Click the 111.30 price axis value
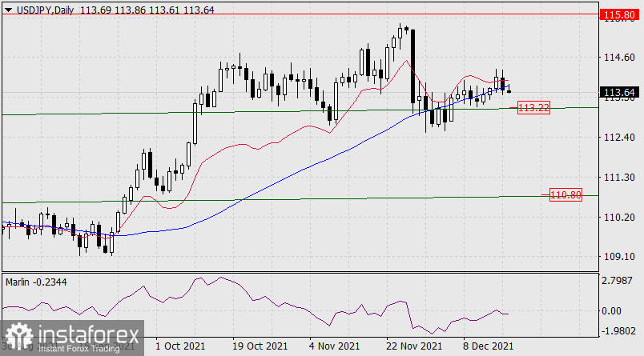644x356 pixels. [619, 177]
